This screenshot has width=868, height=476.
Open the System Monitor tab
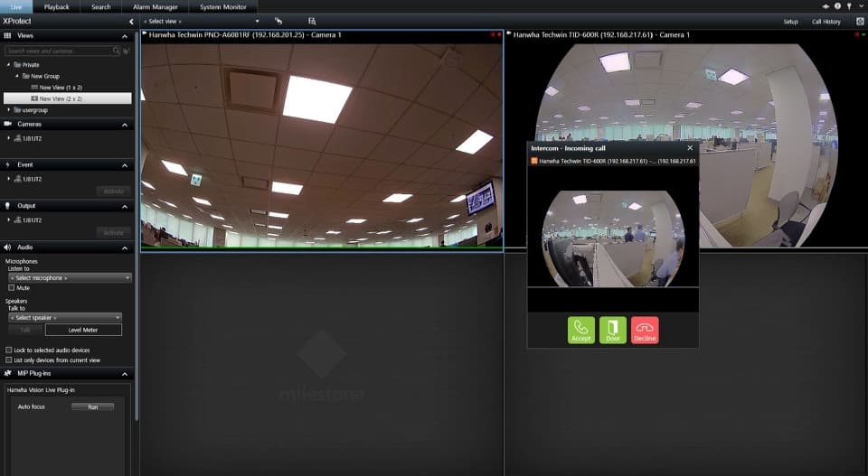[223, 6]
